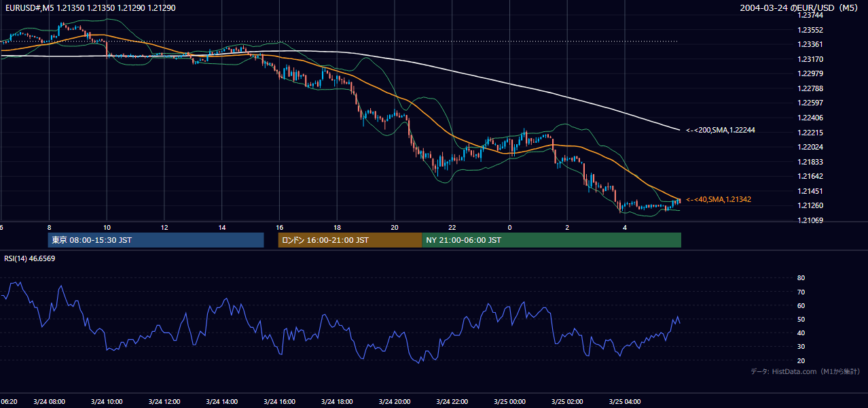Viewport: 868px width, 408px height.
Task: Click hour label 18 under price chart
Action: (337, 227)
